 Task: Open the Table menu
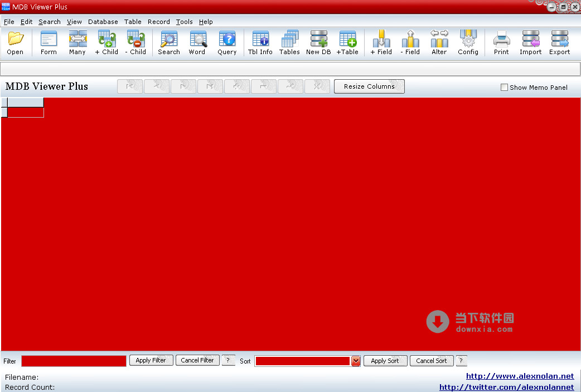tap(133, 22)
